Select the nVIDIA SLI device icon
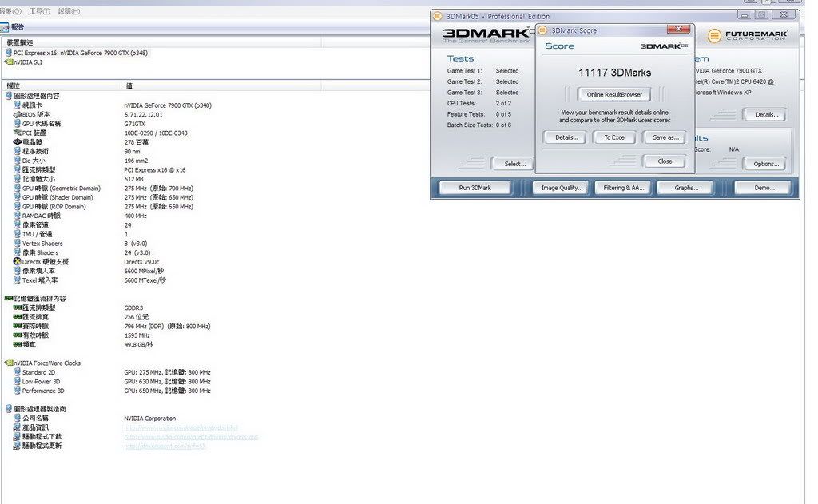818x504 pixels. pos(8,62)
